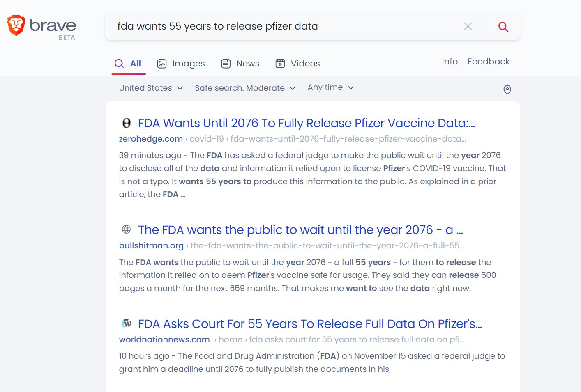Switch to the Images tab

pos(181,64)
